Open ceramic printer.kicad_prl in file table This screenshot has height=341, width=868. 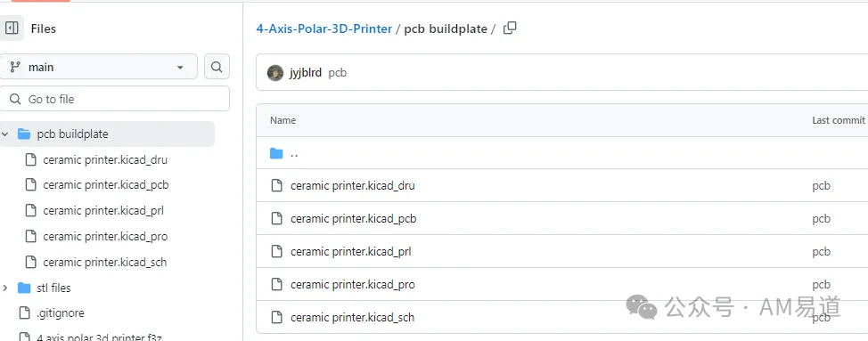351,251
